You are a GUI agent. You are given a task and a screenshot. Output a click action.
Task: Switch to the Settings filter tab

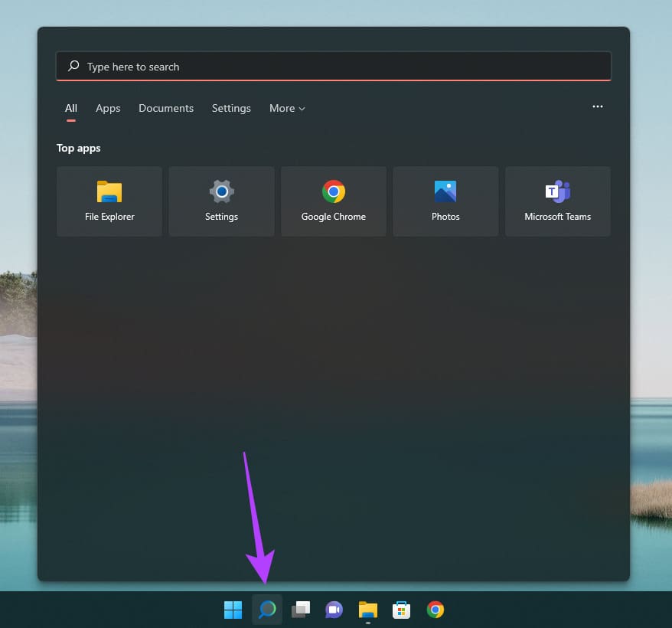tap(231, 108)
